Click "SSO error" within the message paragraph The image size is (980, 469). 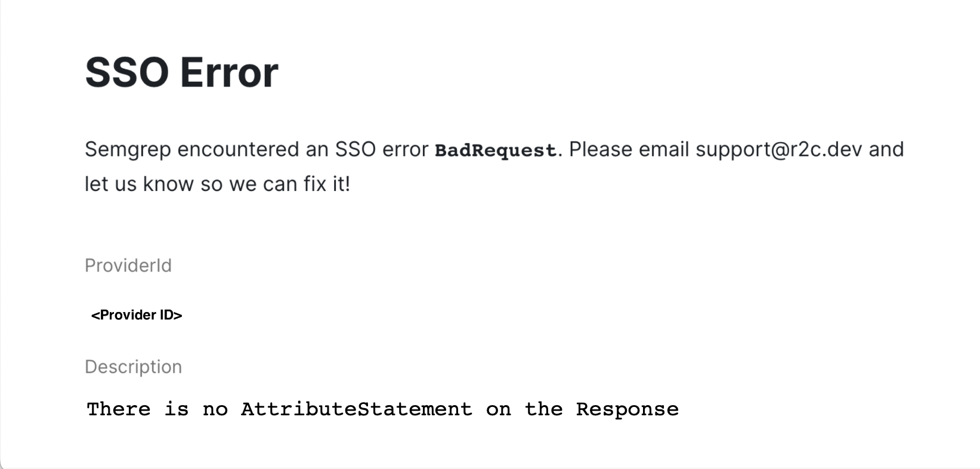(x=382, y=149)
